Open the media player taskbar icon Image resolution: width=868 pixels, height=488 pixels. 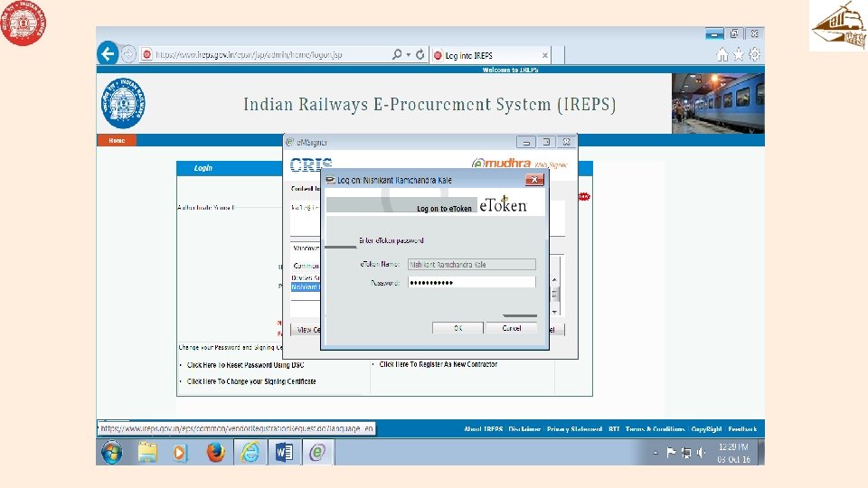tap(180, 453)
